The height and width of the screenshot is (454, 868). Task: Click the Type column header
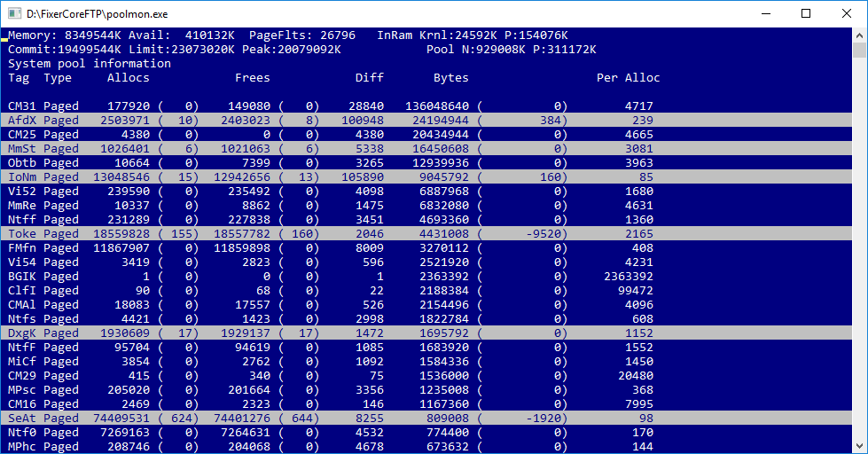click(x=58, y=77)
